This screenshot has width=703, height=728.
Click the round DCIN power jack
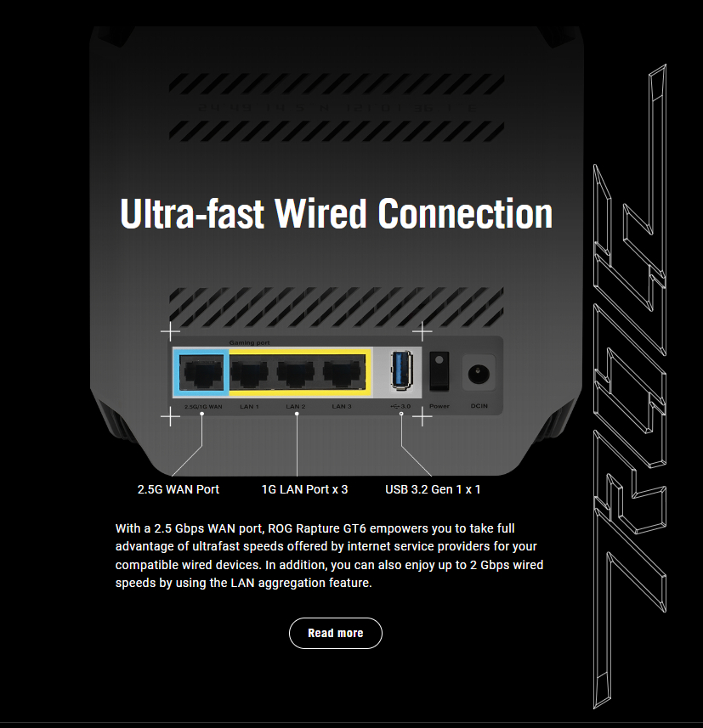tap(478, 373)
